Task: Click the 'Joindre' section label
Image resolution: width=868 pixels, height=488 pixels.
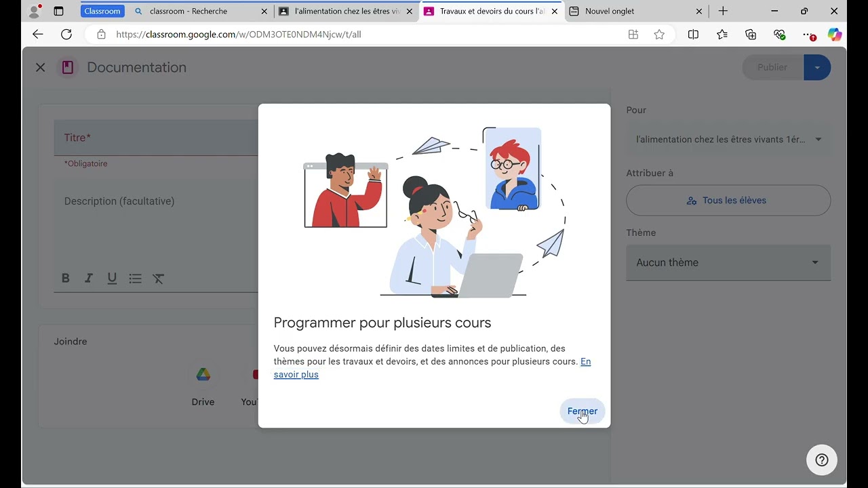Action: [71, 342]
